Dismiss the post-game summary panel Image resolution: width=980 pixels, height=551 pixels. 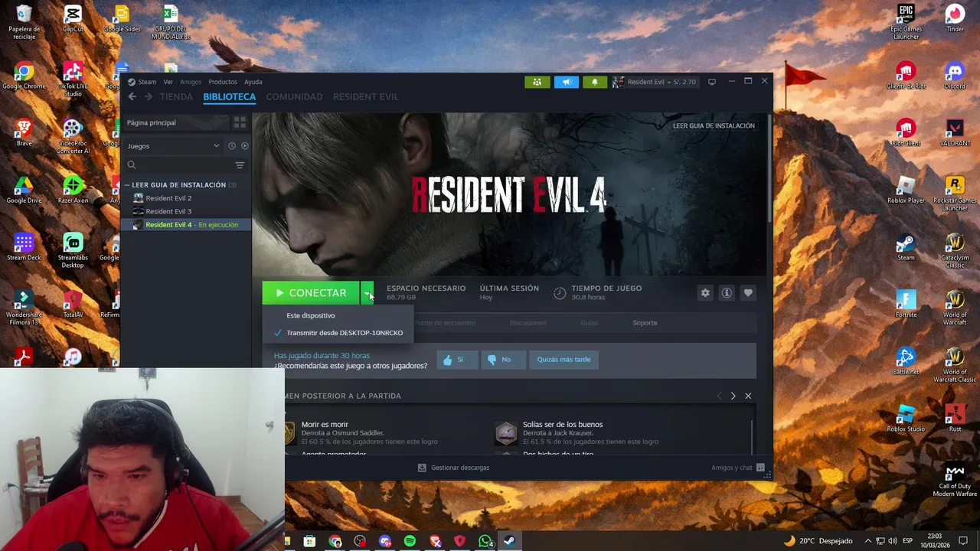coord(748,396)
